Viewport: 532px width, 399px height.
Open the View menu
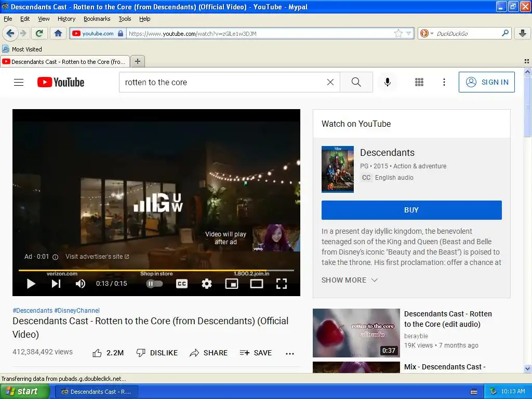44,19
